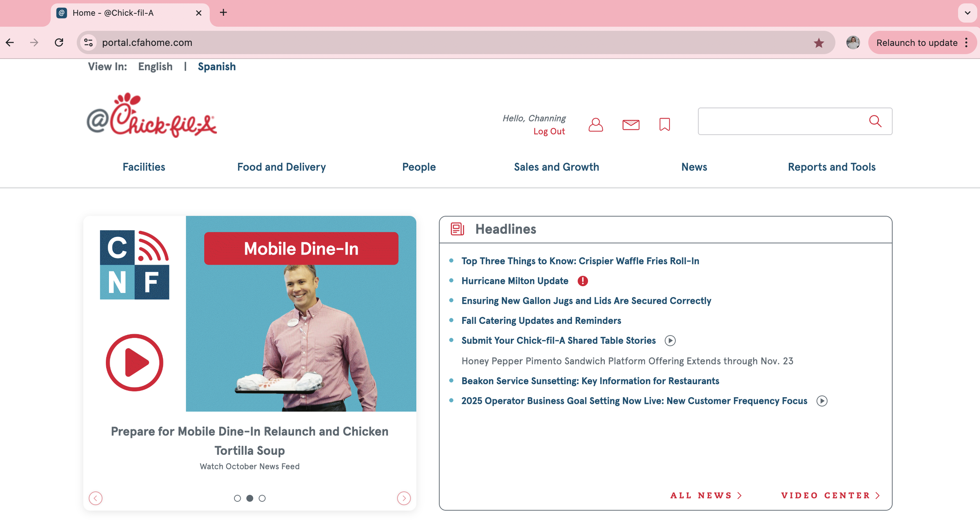
Task: Click the Hurricane Milton alert icon
Action: point(583,281)
